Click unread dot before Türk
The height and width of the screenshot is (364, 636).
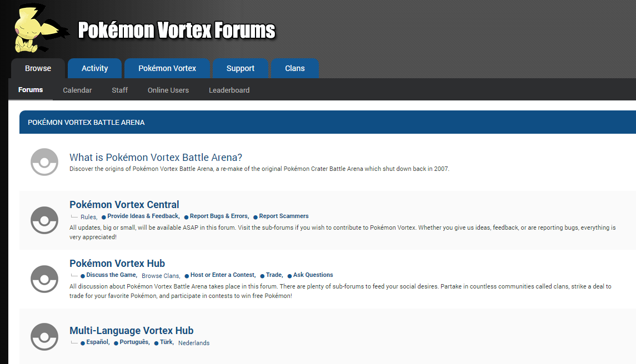coord(156,343)
